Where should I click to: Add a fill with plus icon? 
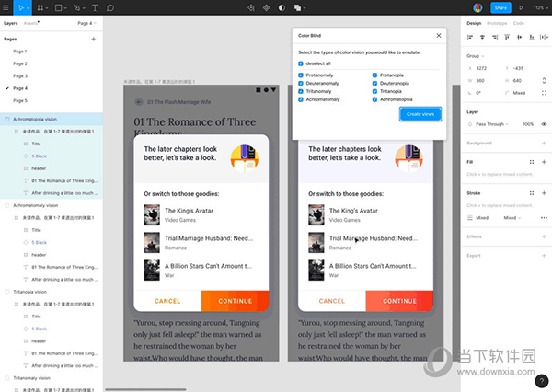pos(545,161)
